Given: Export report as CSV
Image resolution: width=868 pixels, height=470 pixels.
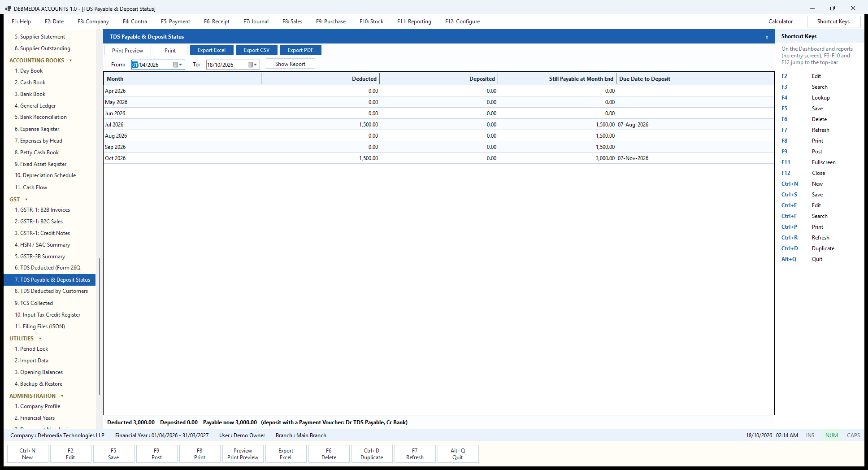Looking at the screenshot, I should (257, 50).
